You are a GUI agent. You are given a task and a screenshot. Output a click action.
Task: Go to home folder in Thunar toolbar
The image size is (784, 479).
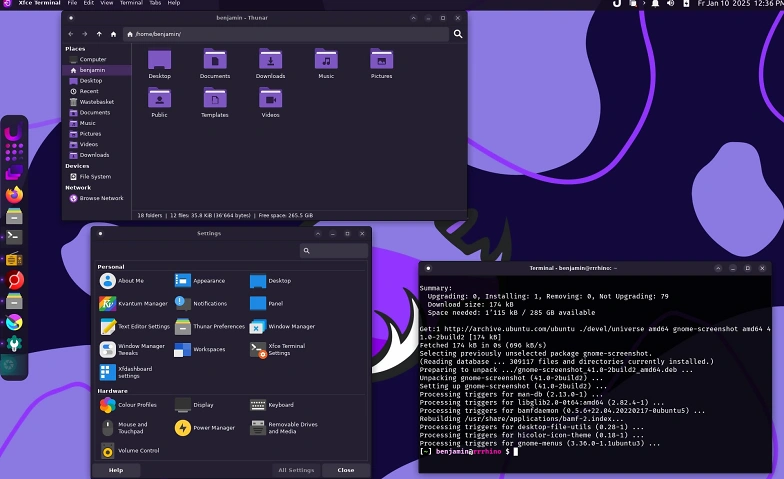pos(114,34)
